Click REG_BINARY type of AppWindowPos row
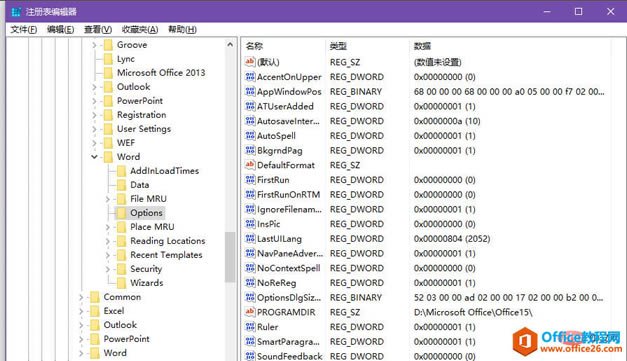Screen dimensions: 627x361 tap(356, 92)
